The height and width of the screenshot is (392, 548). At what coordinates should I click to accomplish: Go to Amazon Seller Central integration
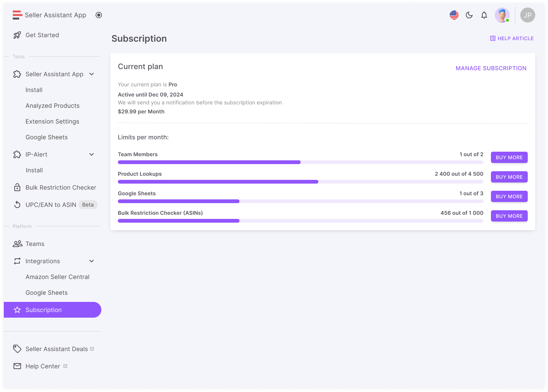57,277
